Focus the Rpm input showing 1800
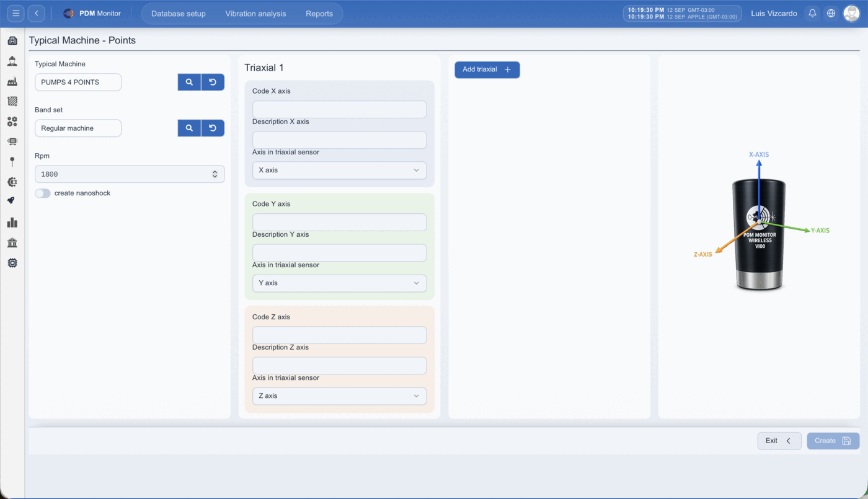 (130, 174)
